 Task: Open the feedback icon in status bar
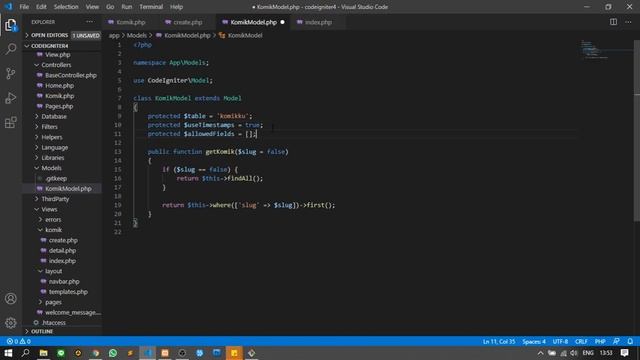616,341
